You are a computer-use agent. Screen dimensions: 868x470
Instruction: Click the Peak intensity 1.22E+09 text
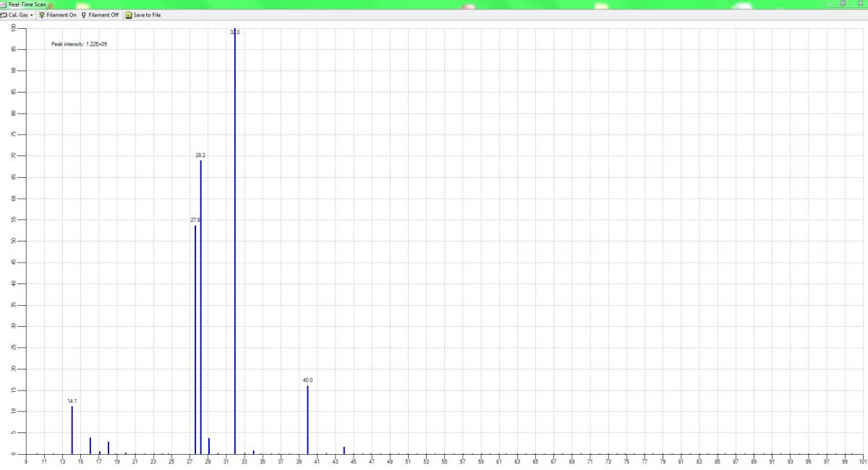click(x=80, y=45)
